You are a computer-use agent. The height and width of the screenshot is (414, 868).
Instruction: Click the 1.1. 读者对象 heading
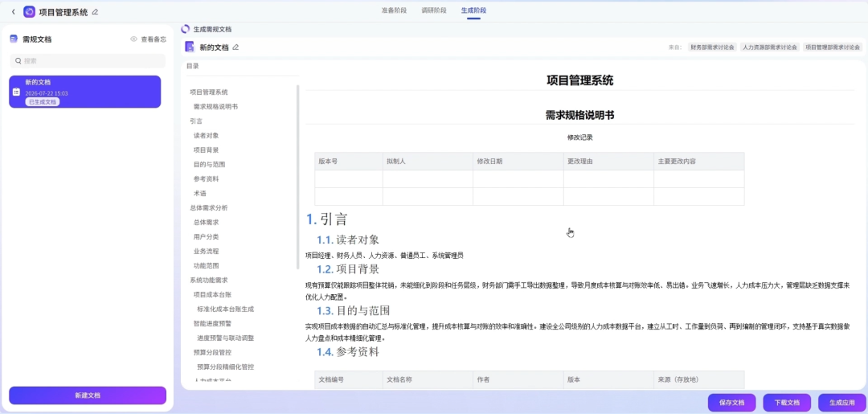pyautogui.click(x=348, y=240)
